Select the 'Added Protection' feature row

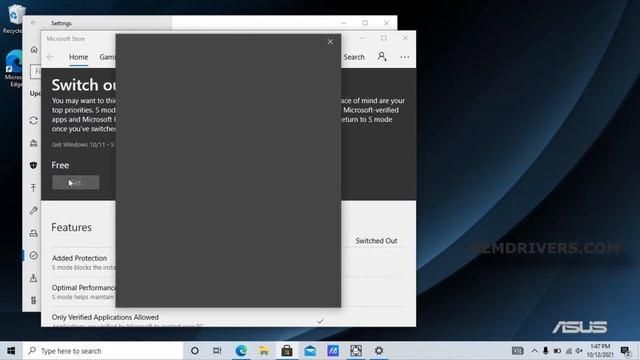pyautogui.click(x=84, y=262)
